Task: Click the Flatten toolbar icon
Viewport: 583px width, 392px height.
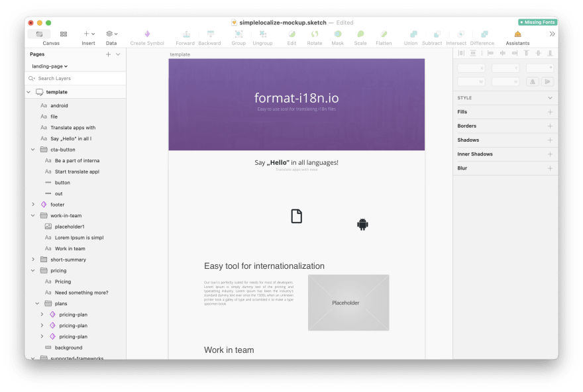Action: pyautogui.click(x=384, y=34)
